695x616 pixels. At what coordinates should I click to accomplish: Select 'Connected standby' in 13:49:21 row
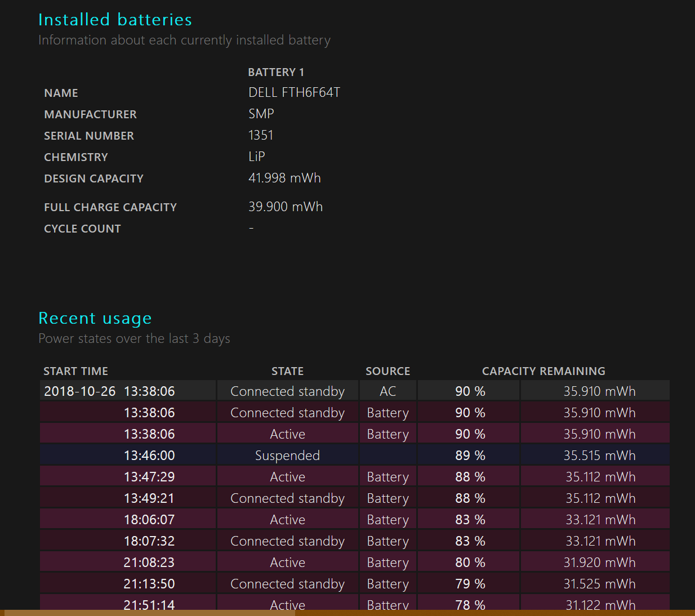287,498
